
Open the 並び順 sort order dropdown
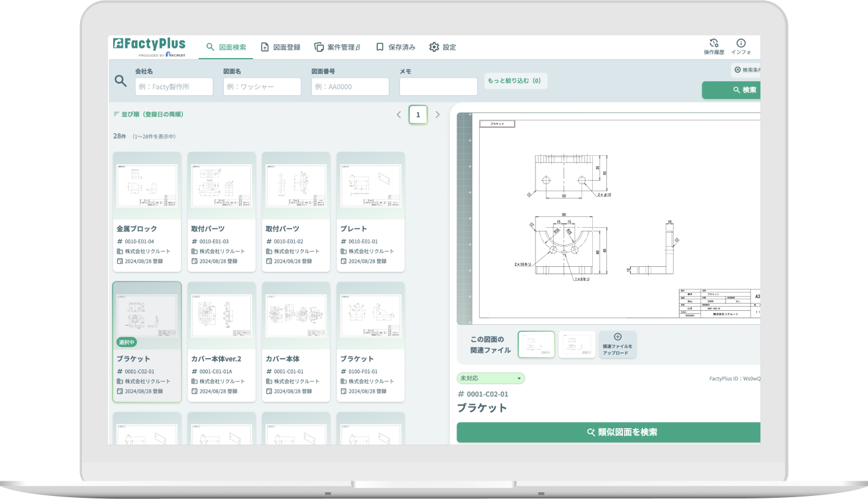click(149, 114)
